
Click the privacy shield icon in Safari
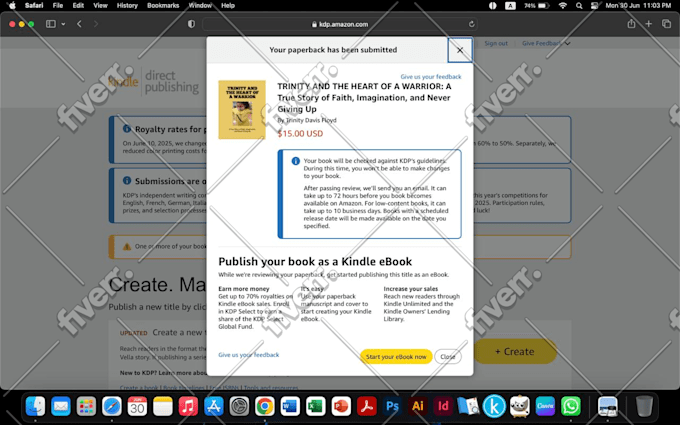[191, 24]
